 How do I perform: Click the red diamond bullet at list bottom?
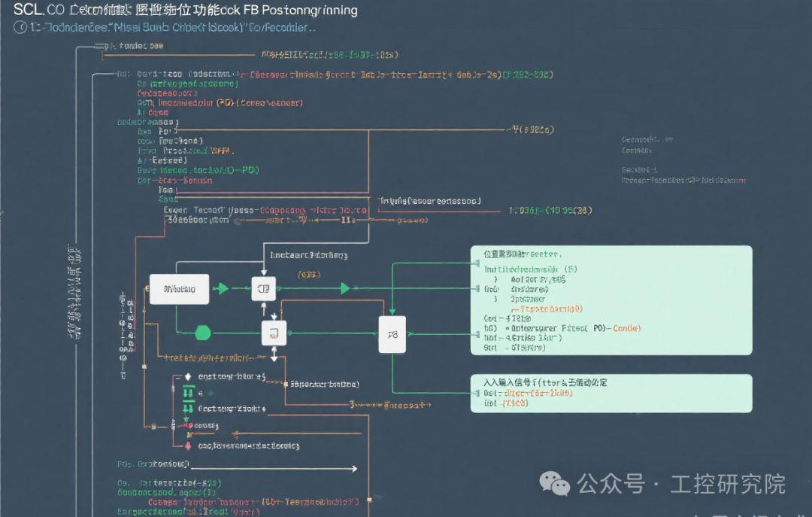pyautogui.click(x=188, y=446)
